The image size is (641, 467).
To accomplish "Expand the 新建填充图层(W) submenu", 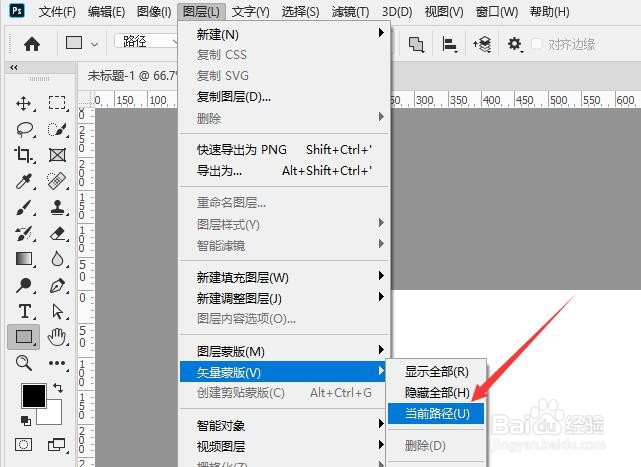I will [x=285, y=277].
